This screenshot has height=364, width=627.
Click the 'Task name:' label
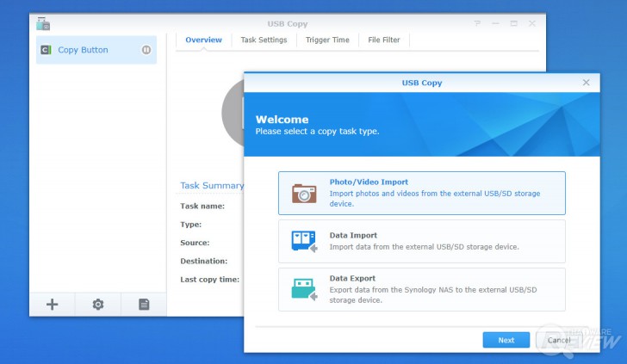(202, 207)
